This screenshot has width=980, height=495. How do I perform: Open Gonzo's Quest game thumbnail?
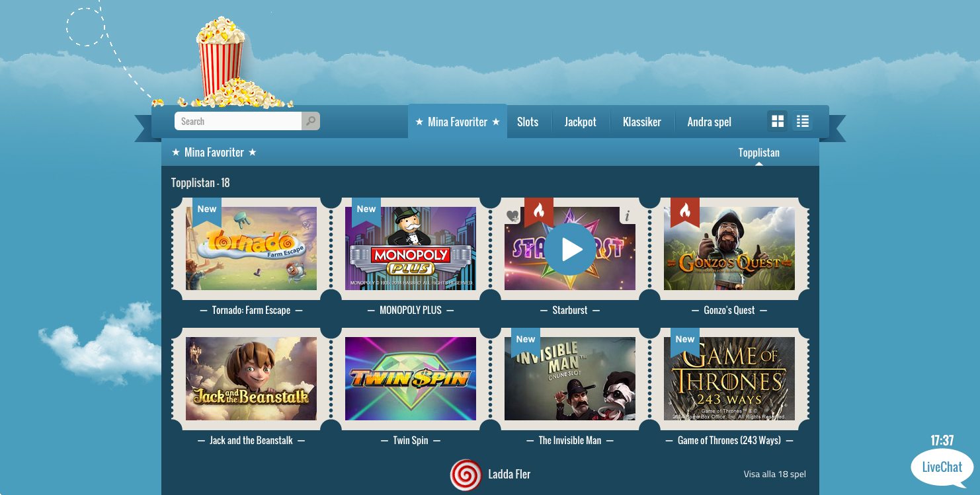(729, 248)
